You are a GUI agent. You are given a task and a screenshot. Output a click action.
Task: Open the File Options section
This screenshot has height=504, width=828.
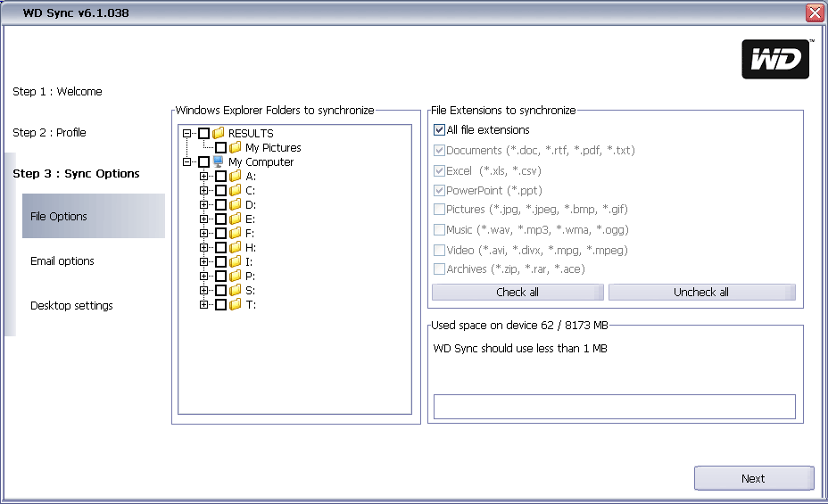click(x=94, y=216)
